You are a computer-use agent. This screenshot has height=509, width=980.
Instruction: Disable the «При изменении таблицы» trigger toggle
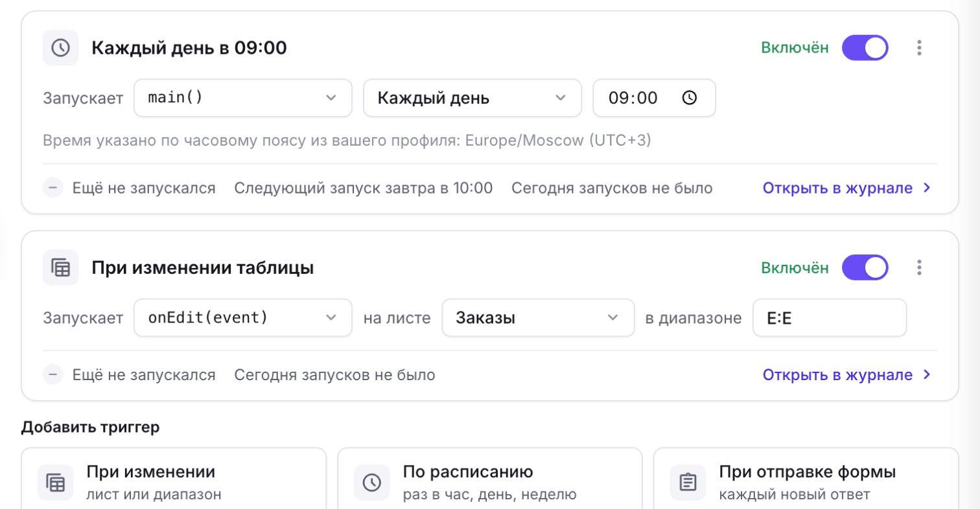865,267
